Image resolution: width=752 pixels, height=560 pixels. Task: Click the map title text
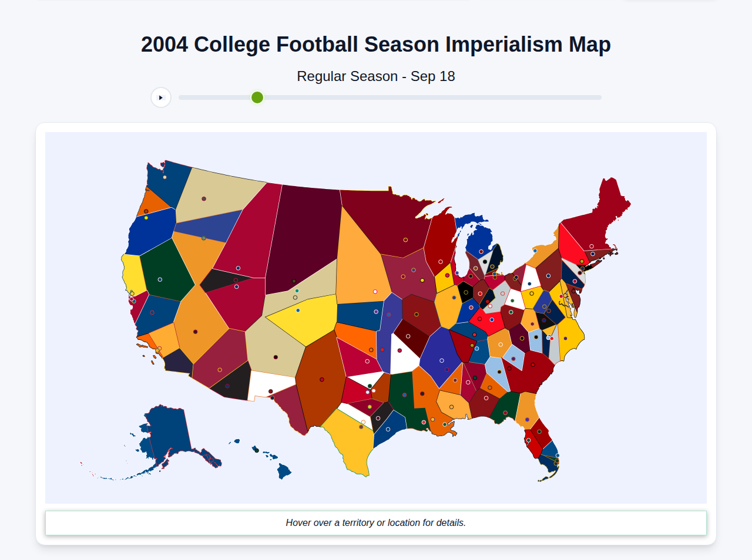pyautogui.click(x=375, y=44)
